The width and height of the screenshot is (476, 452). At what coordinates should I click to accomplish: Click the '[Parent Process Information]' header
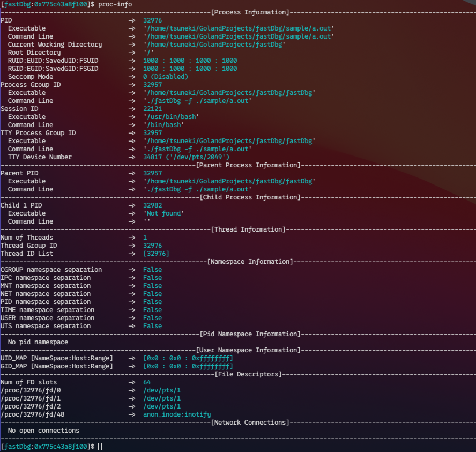(x=248, y=165)
